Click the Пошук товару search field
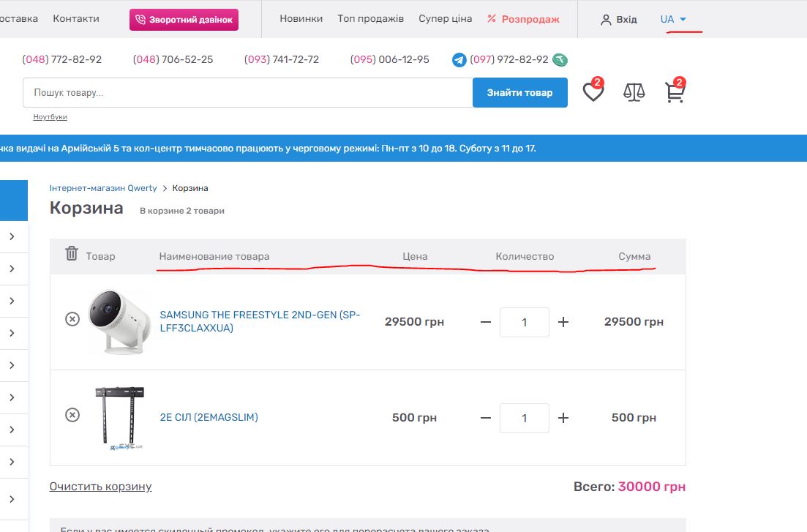This screenshot has width=807, height=532. pos(247,93)
